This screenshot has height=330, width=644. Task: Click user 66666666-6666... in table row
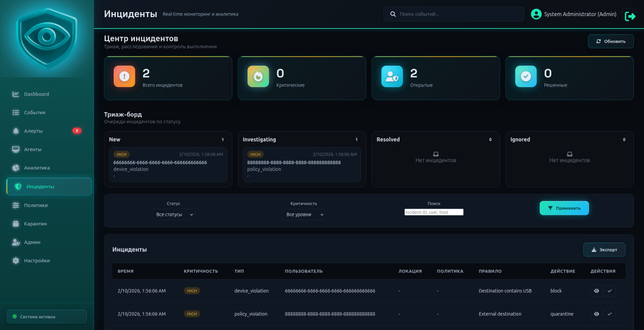pos(330,291)
